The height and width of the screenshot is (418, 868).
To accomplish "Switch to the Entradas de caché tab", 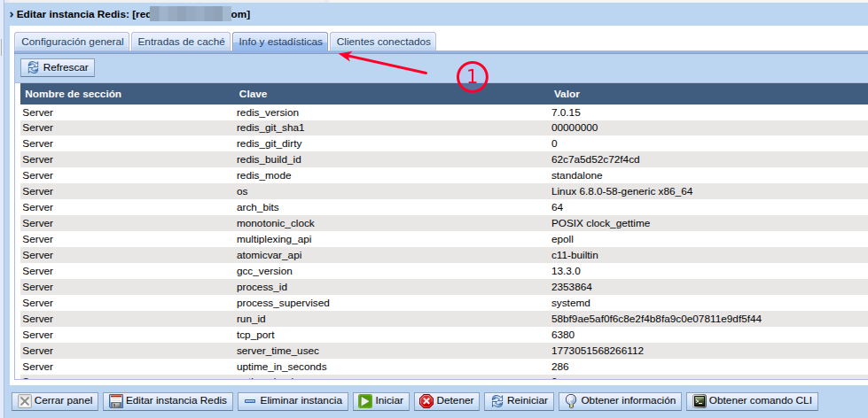I will pos(181,42).
